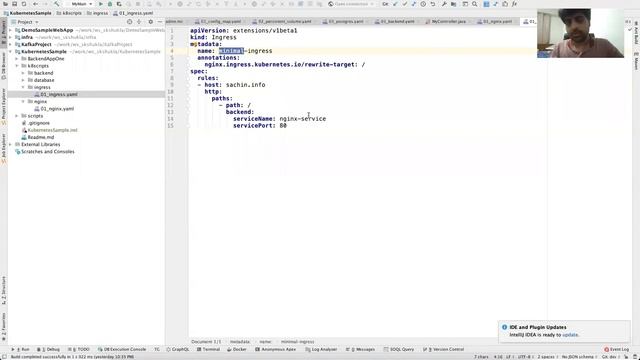This screenshot has width=640, height=360.
Task: Expand the DemoSampleWebApp project node
Action: coord(11,30)
